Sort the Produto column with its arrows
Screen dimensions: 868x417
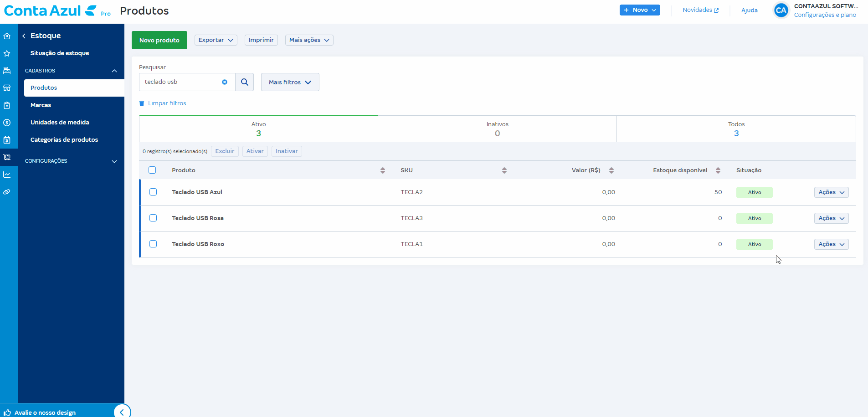tap(383, 170)
